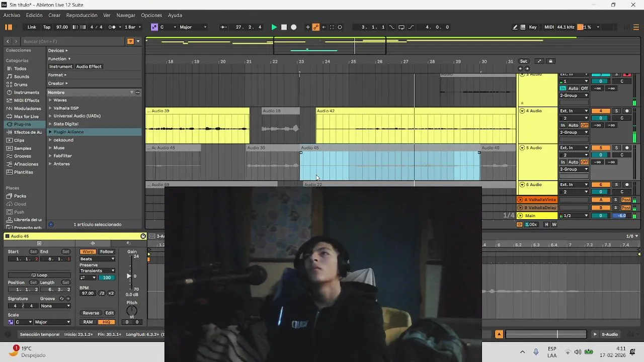
Task: Open the Crear menu
Action: 54,16
